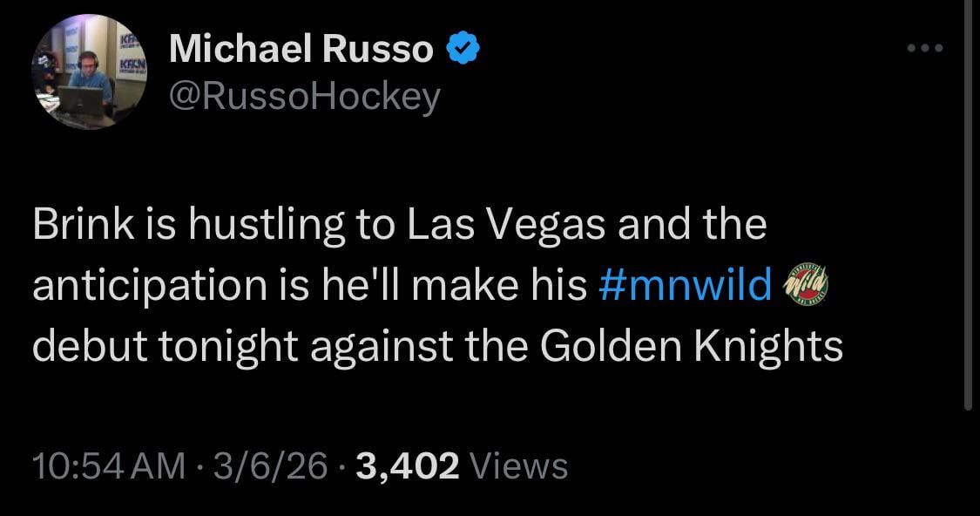This screenshot has width=980, height=516.
Task: Click the blue verified checkmark badge
Action: click(463, 50)
